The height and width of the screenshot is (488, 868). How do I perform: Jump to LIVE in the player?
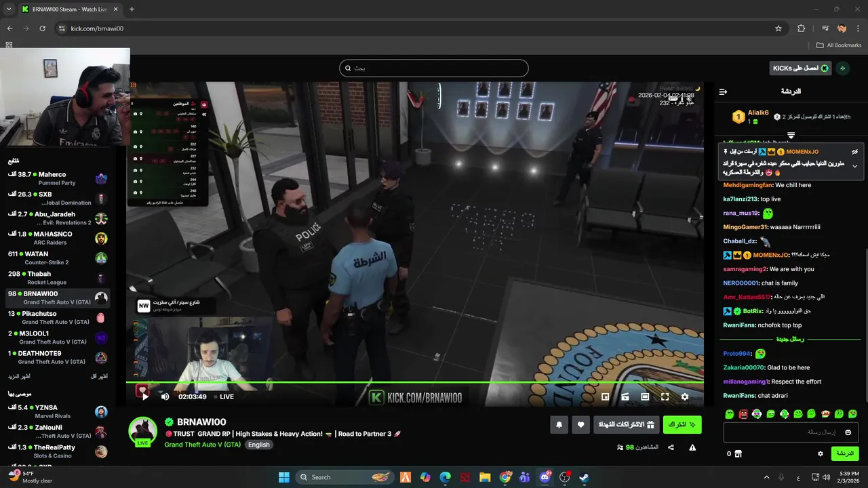(226, 396)
